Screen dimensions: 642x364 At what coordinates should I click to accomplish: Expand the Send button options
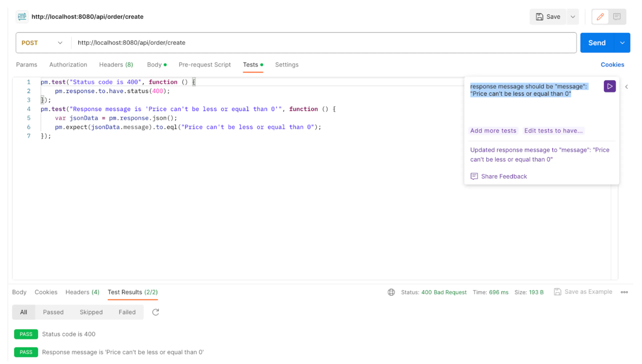pyautogui.click(x=622, y=42)
